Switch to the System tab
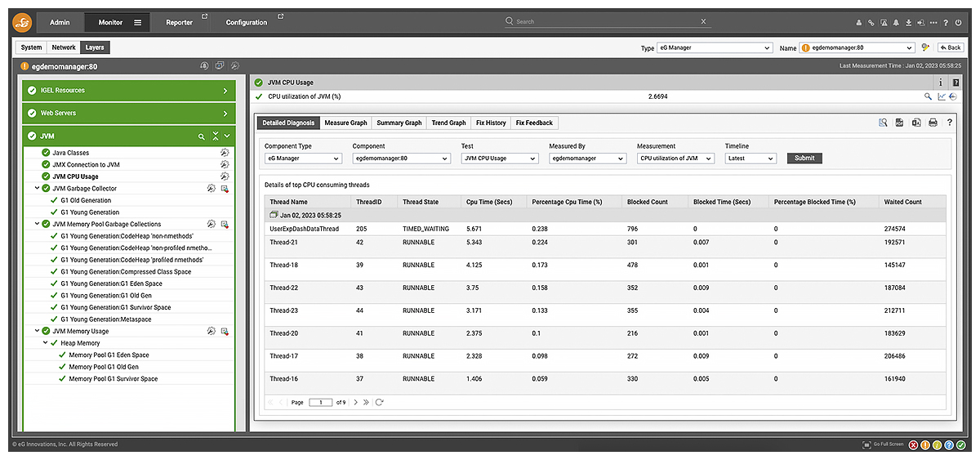Screen dimensions: 980x460 (x=32, y=48)
